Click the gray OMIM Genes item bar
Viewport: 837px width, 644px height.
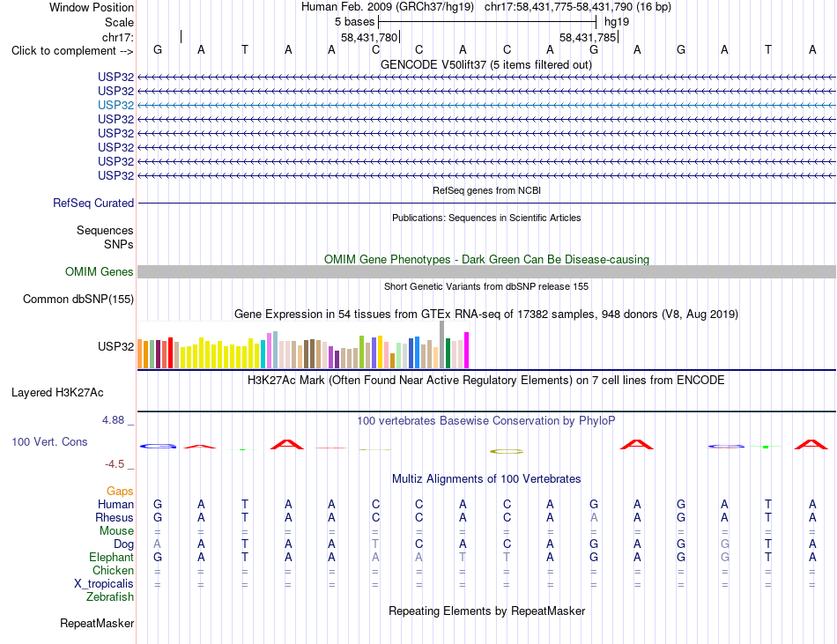(x=486, y=271)
